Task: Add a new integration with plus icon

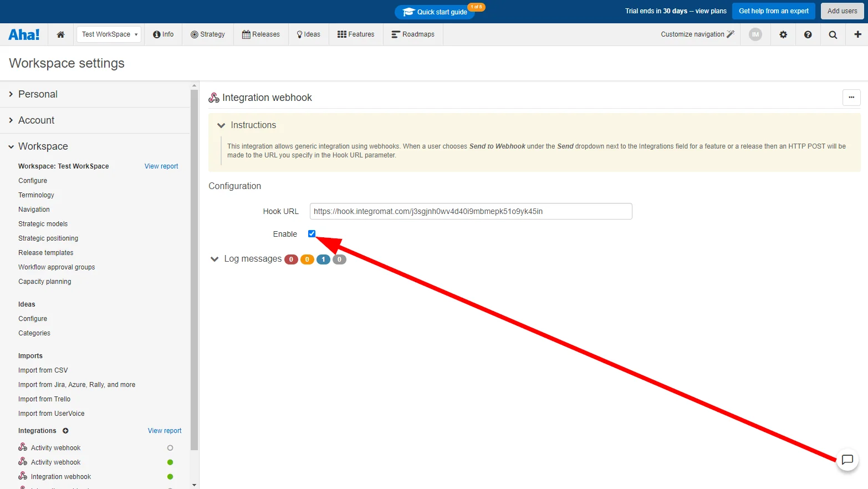Action: click(65, 431)
